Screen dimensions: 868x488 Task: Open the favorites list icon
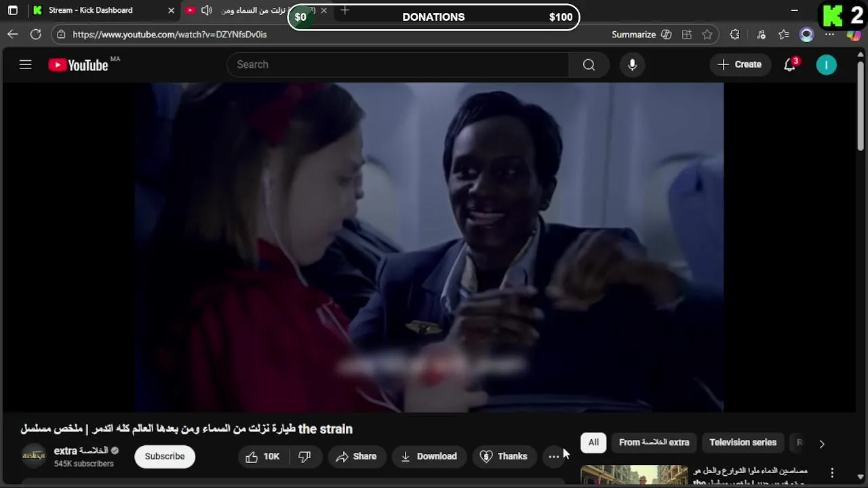[x=784, y=34]
